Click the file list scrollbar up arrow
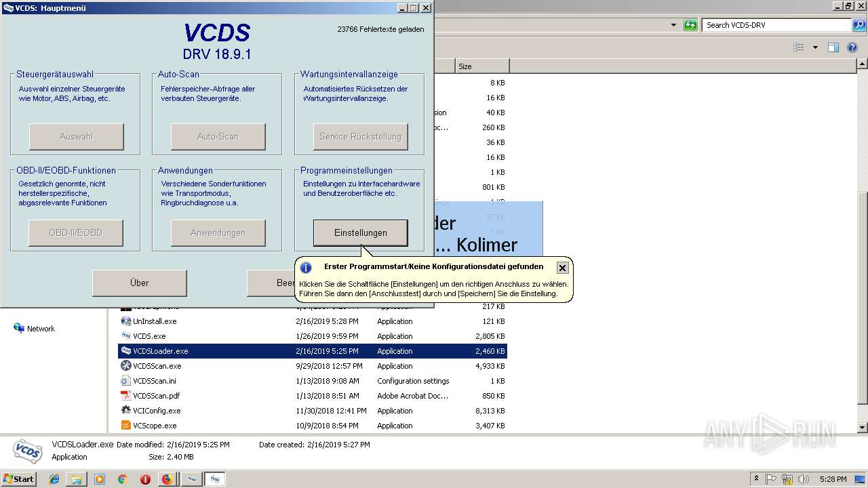Image resolution: width=868 pixels, height=488 pixels. (x=863, y=64)
